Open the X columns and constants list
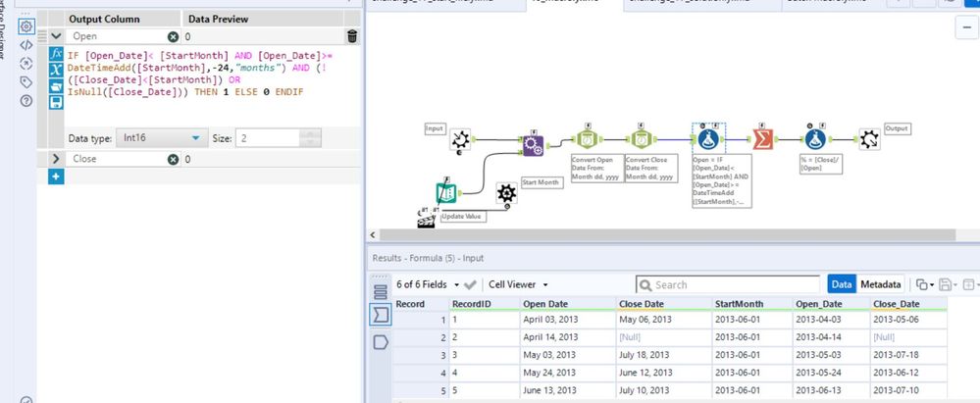980x403 pixels. pyautogui.click(x=56, y=70)
